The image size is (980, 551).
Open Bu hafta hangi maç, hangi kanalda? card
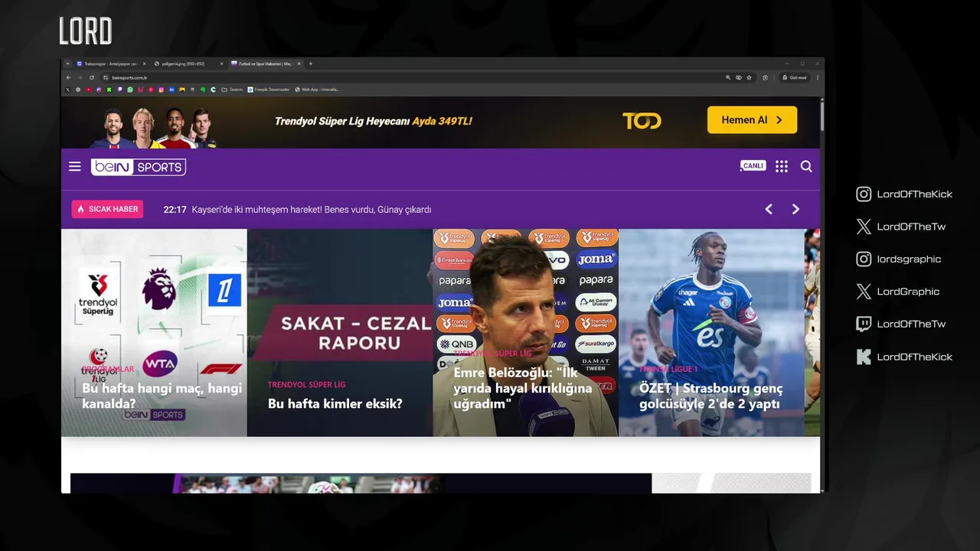pos(154,333)
